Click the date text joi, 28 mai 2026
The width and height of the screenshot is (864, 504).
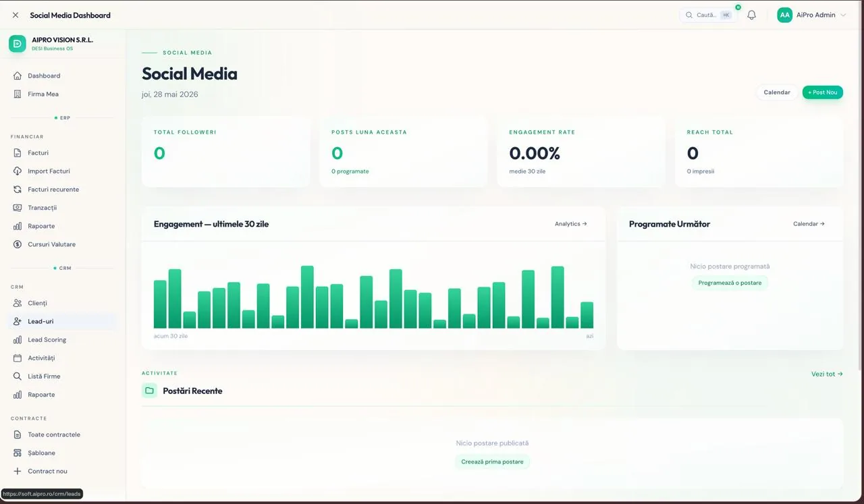coord(170,94)
